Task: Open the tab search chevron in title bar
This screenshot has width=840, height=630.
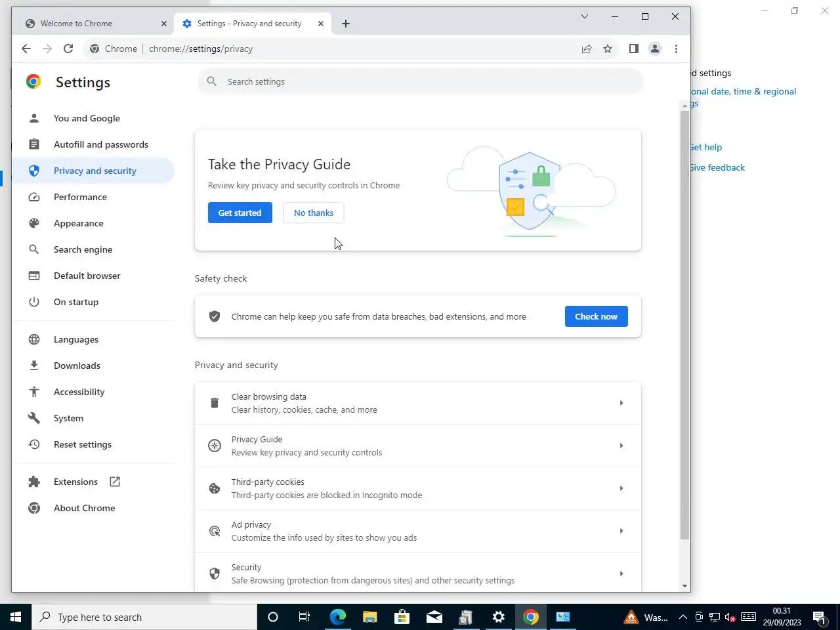Action: click(585, 16)
